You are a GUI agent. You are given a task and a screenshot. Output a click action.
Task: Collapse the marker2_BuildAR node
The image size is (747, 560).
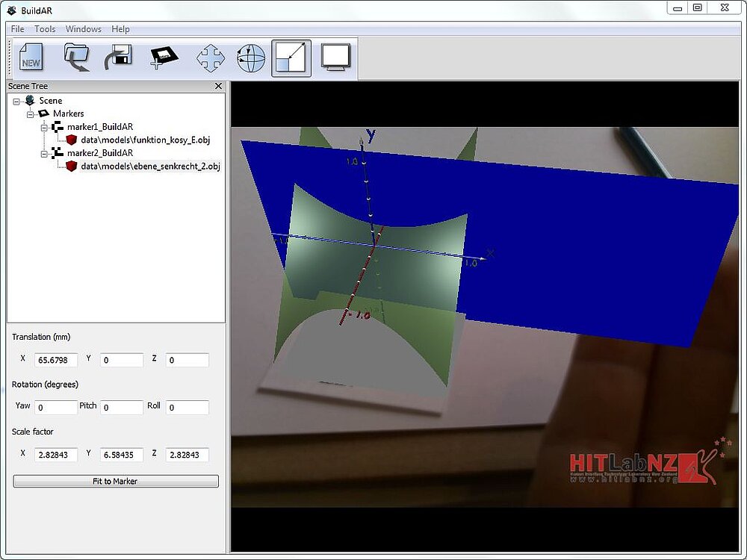[44, 154]
